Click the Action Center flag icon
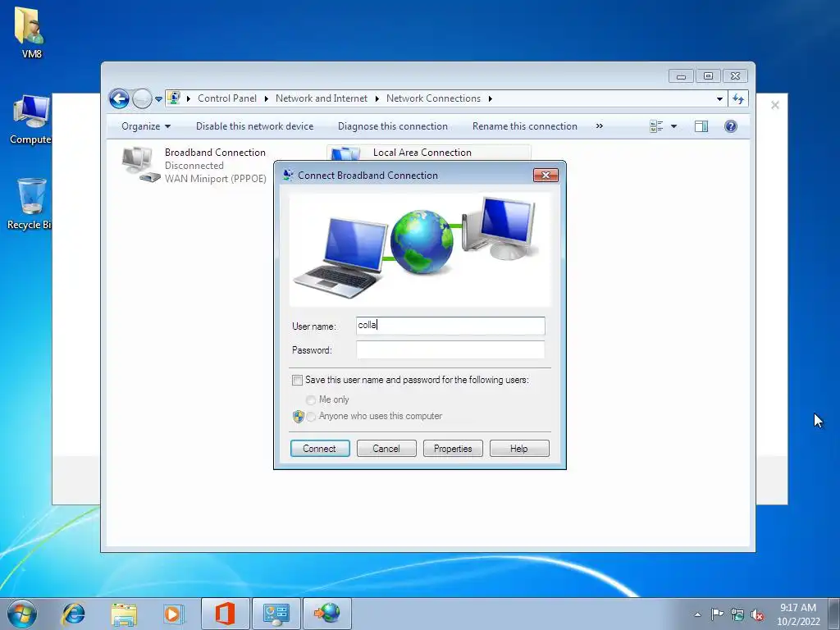This screenshot has height=630, width=840. [x=717, y=614]
